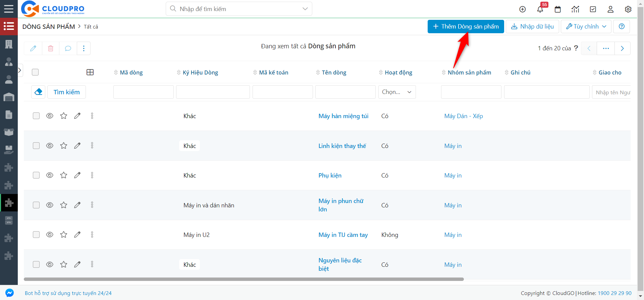Open notifications bell with 55 badge

540,9
